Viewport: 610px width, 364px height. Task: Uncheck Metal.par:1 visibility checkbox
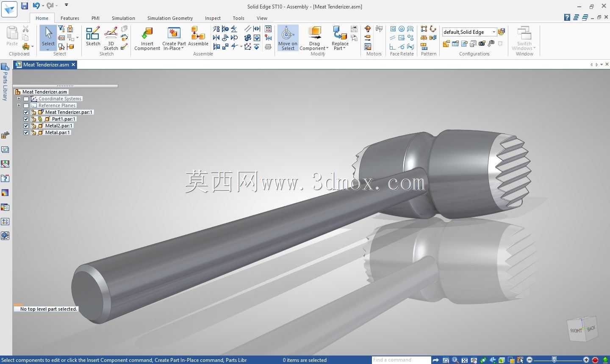tap(26, 132)
